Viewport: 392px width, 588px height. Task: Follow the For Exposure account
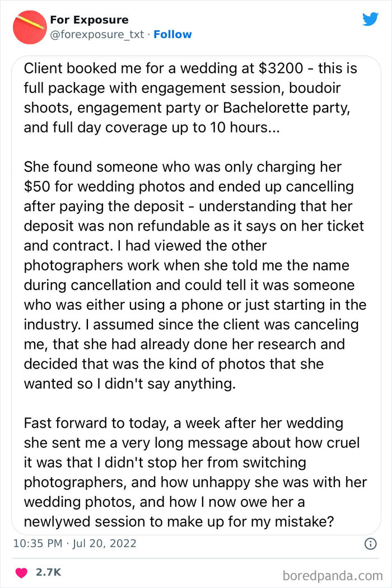pyautogui.click(x=172, y=35)
